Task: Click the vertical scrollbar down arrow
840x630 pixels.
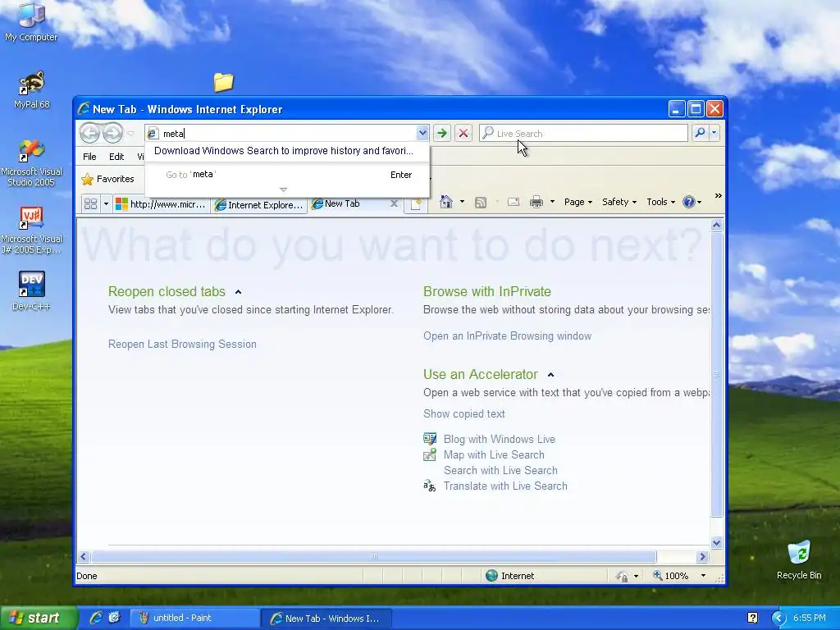Action: coord(717,543)
